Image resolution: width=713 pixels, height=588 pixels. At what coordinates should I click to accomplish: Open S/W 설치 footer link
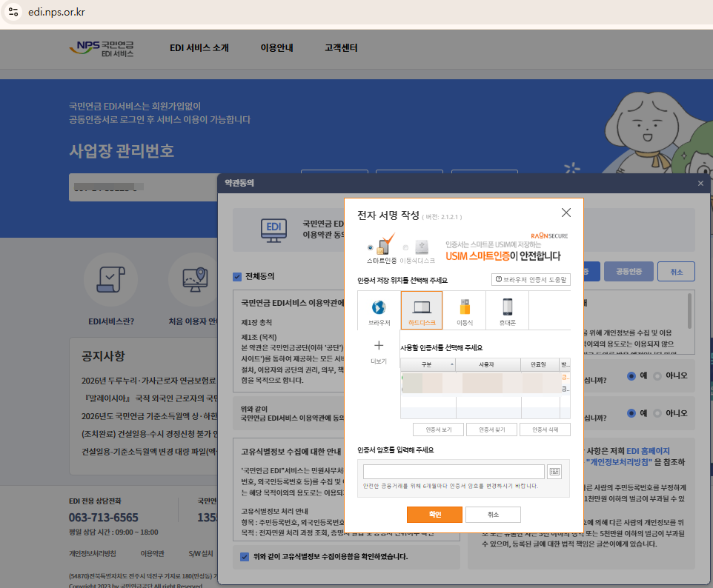pos(201,553)
